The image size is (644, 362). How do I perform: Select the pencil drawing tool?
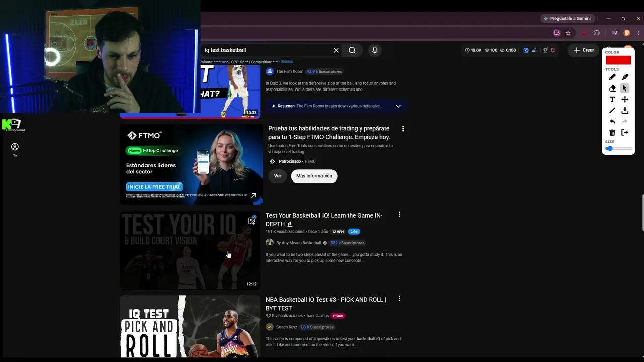[x=612, y=77]
